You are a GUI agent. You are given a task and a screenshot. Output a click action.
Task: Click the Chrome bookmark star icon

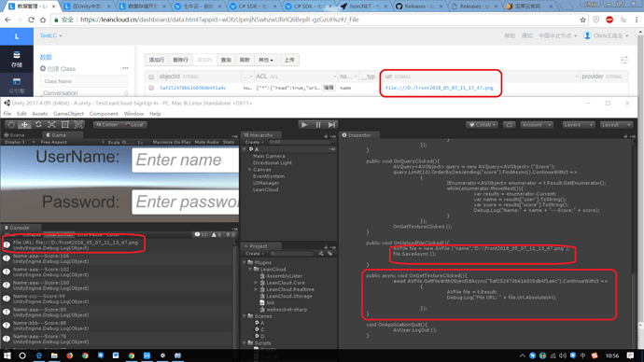582,20
